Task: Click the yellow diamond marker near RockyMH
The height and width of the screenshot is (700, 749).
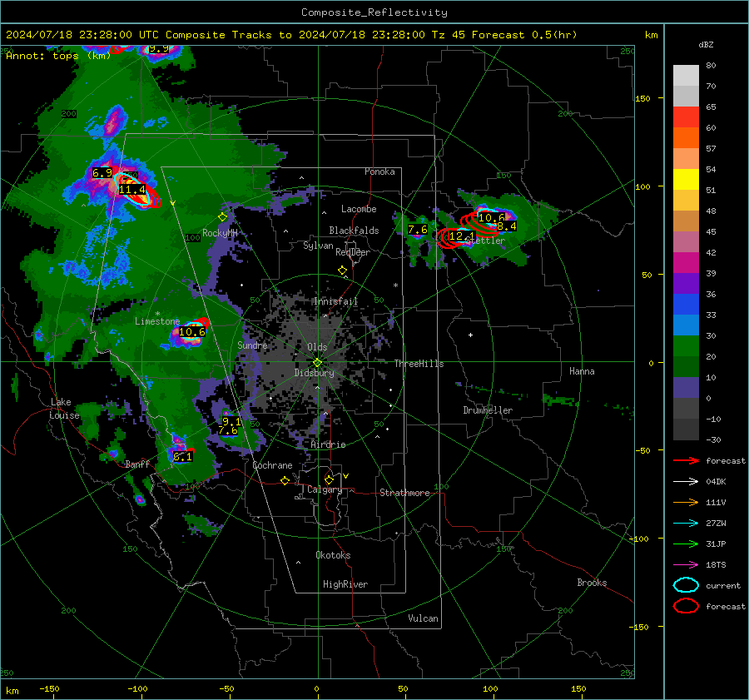Action: (222, 217)
